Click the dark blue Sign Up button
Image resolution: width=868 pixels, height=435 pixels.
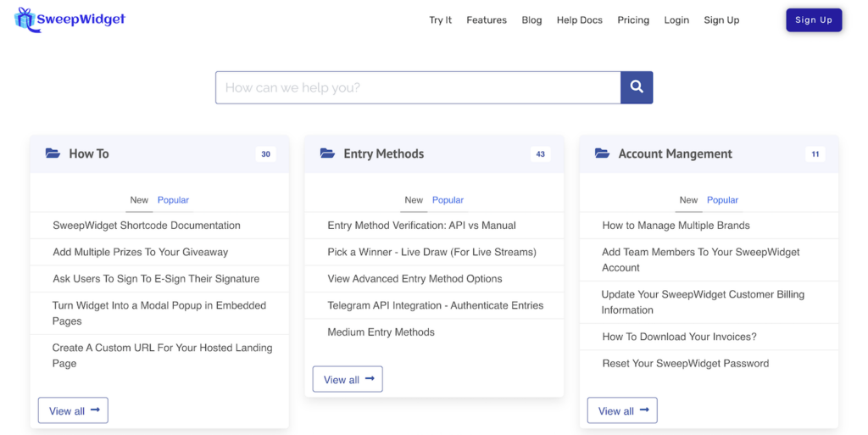[814, 20]
